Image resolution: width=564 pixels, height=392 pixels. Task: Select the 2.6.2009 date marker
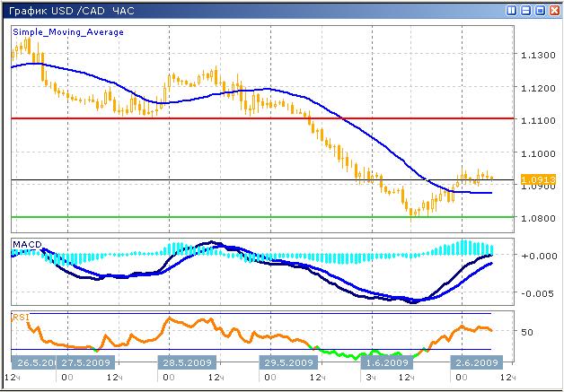click(x=474, y=363)
